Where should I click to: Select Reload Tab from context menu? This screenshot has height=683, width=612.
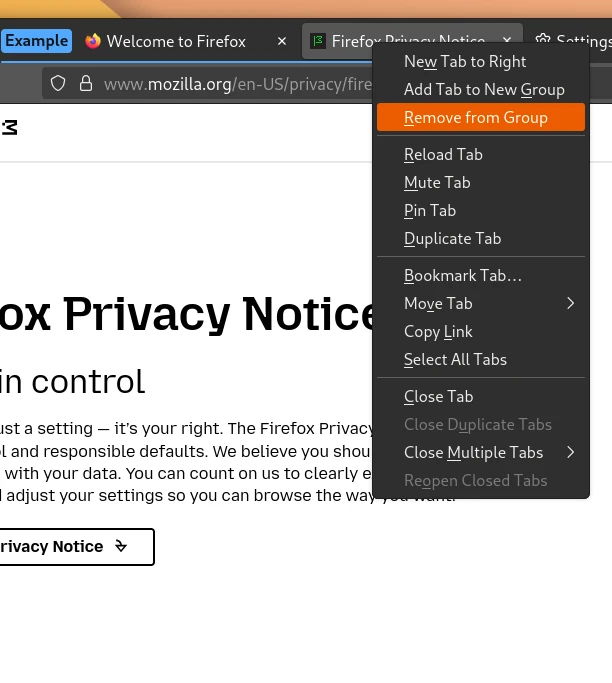click(481, 155)
